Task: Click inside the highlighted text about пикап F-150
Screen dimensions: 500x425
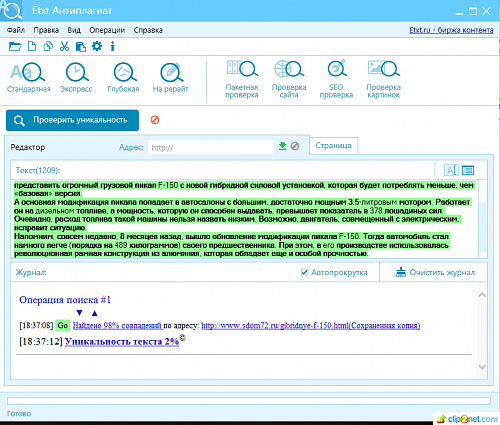Action: point(243,219)
